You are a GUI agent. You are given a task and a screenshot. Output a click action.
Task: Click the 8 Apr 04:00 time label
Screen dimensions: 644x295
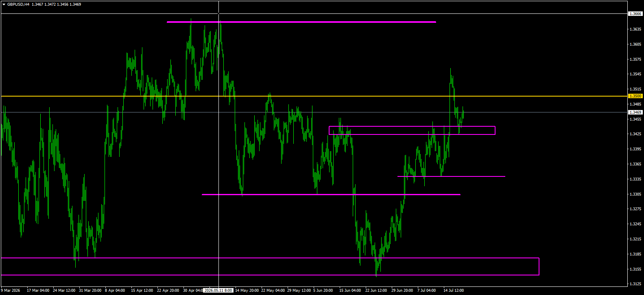(115, 291)
